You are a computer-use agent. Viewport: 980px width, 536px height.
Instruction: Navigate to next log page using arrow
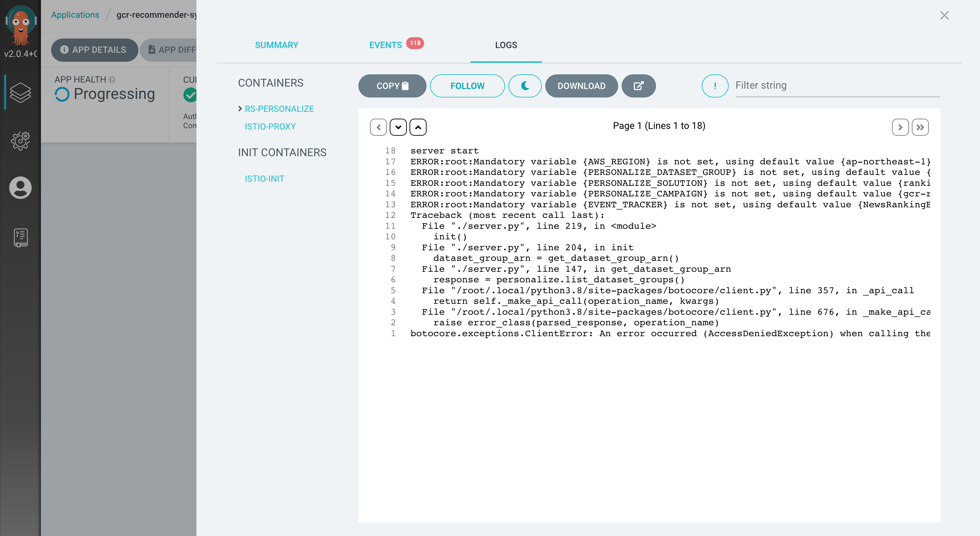[900, 127]
